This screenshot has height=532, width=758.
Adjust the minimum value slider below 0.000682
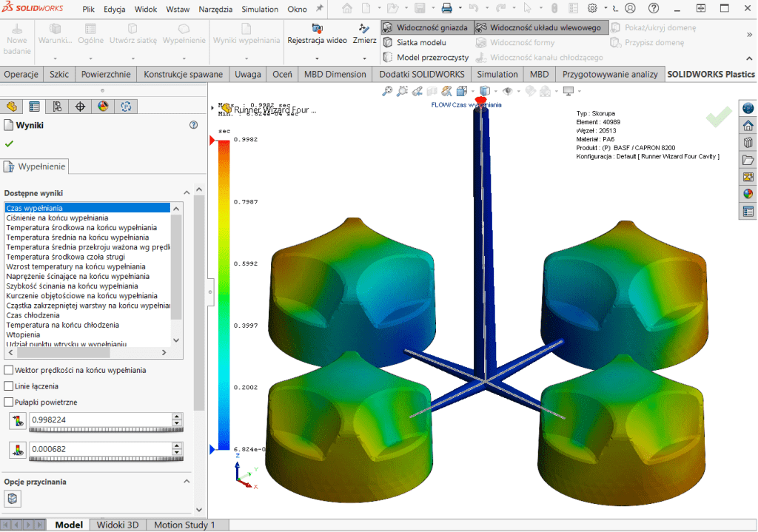(106, 459)
